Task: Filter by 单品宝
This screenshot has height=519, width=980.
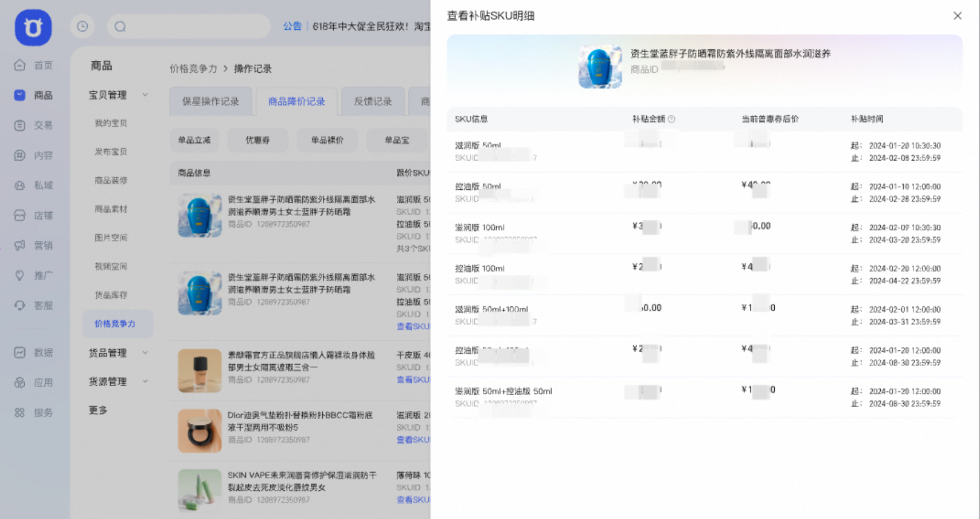Action: pyautogui.click(x=397, y=140)
